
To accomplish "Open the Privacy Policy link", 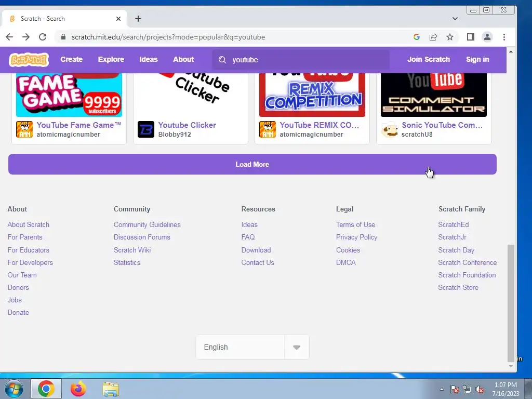I will click(x=356, y=237).
